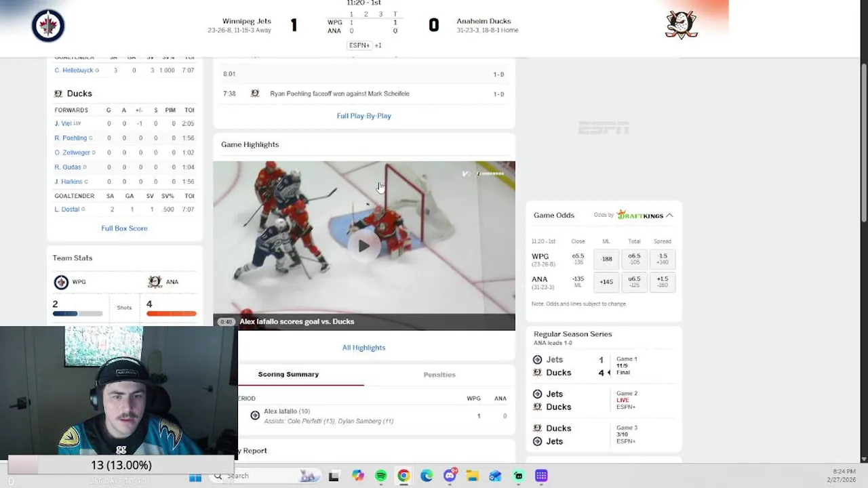Open the purple grid app on taskbar
The height and width of the screenshot is (488, 868).
pyautogui.click(x=541, y=476)
